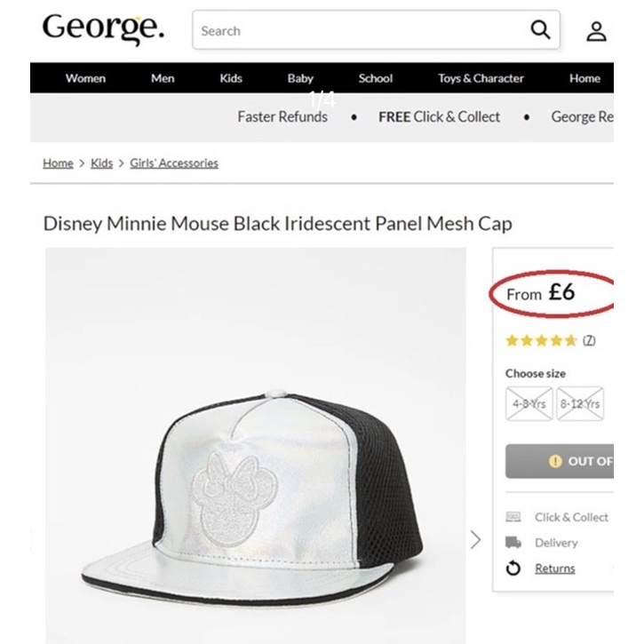Open the Kids menu
This screenshot has width=644, height=644.
pyautogui.click(x=231, y=78)
